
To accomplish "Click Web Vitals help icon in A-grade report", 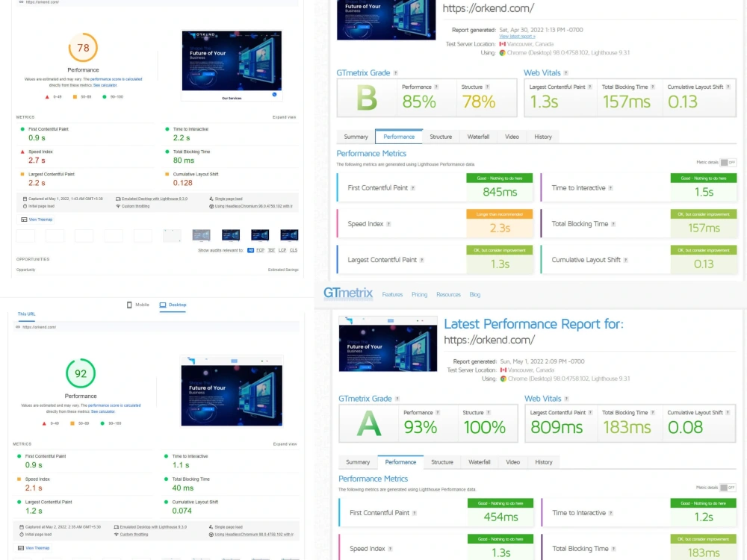I will pos(566,399).
